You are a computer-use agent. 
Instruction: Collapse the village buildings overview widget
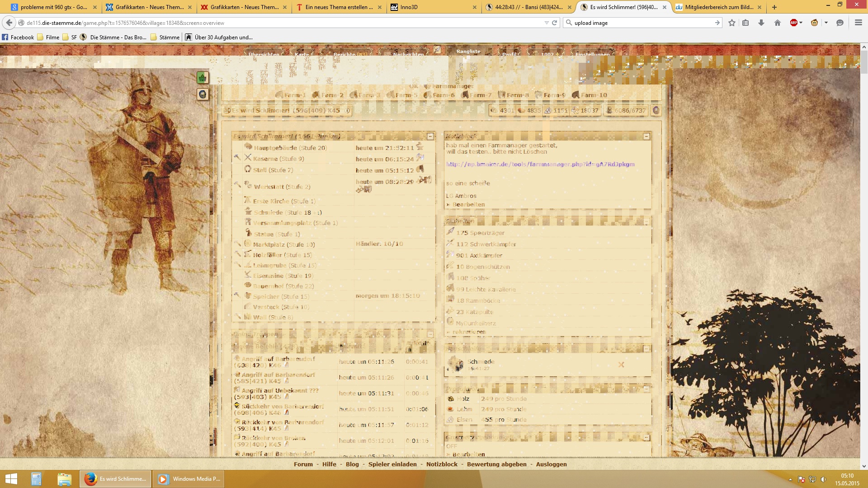(430, 136)
